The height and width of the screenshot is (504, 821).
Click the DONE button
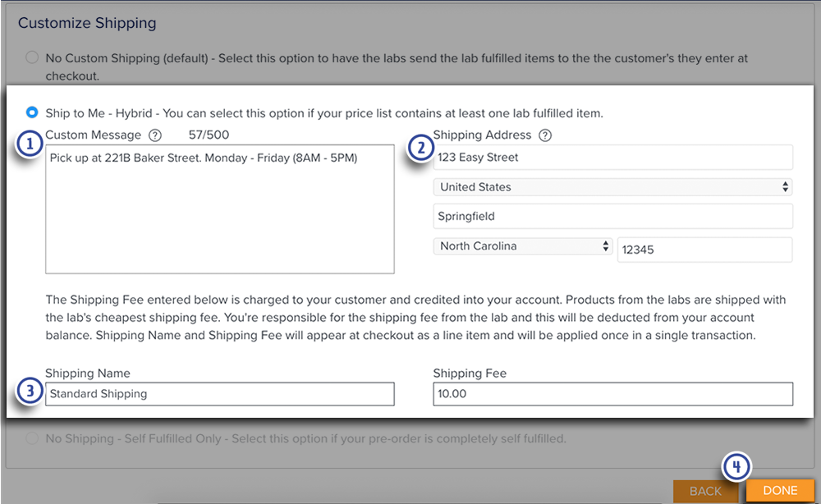779,490
